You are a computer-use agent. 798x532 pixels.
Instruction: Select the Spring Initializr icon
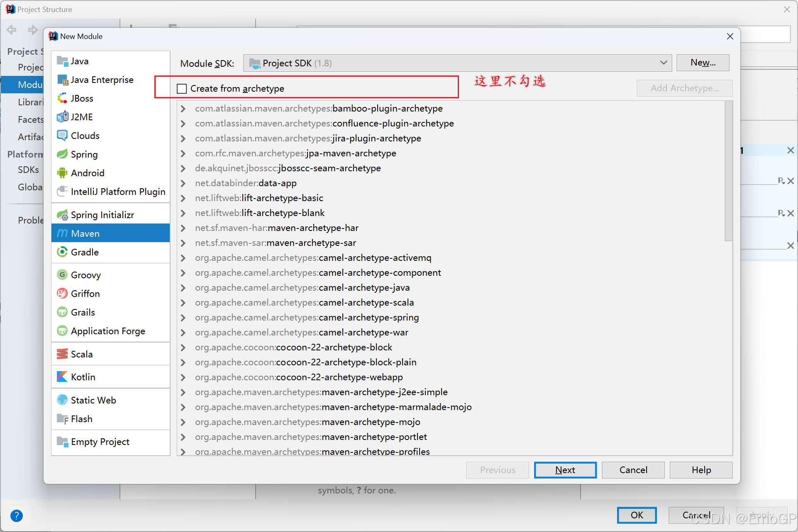coord(62,215)
